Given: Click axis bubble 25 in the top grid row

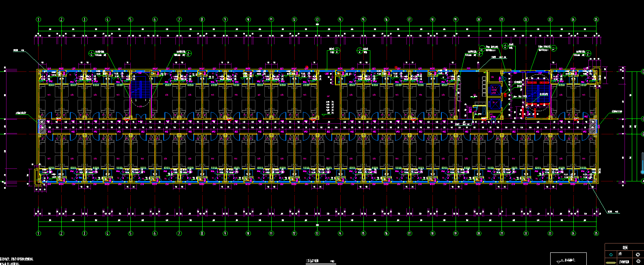Looking at the screenshot, I should pos(596,19).
